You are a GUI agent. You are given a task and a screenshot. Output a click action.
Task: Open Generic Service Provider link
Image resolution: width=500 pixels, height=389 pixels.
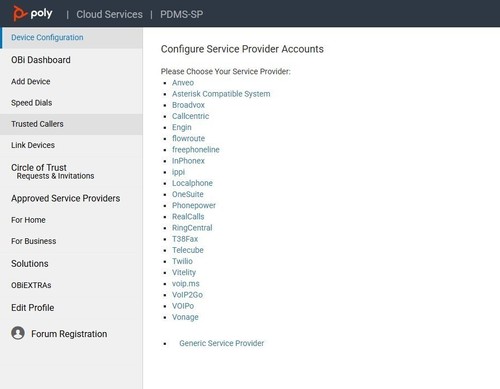click(222, 343)
